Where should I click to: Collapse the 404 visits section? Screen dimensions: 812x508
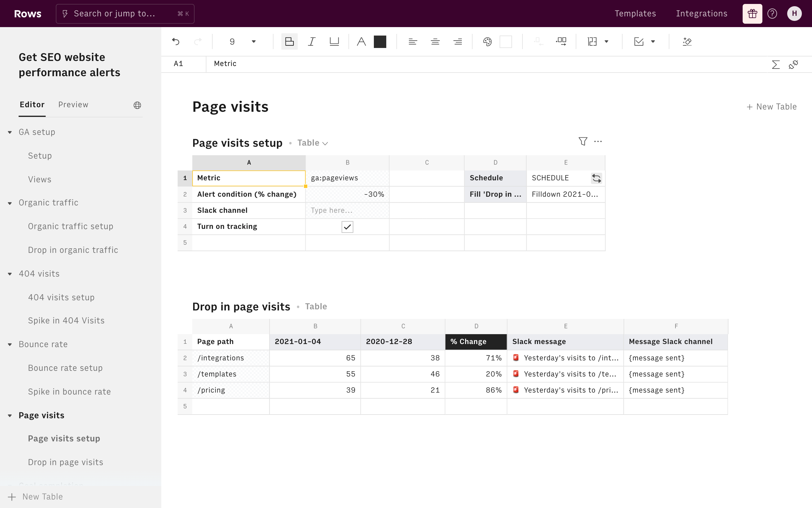[x=10, y=274]
